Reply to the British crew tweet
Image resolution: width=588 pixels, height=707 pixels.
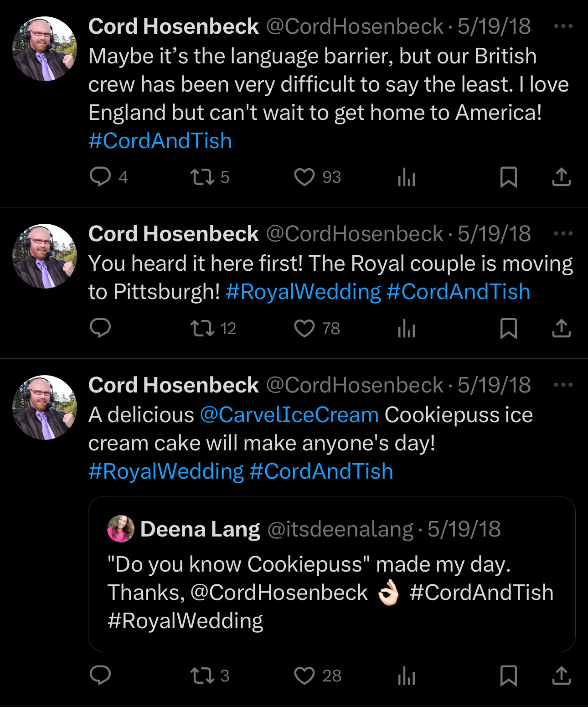tap(100, 177)
